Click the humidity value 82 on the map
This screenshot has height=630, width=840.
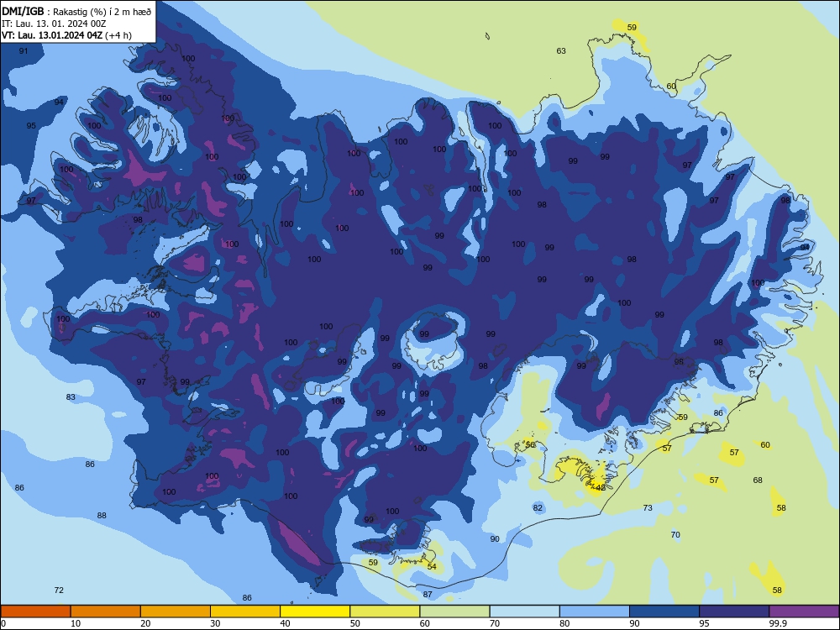tap(538, 508)
